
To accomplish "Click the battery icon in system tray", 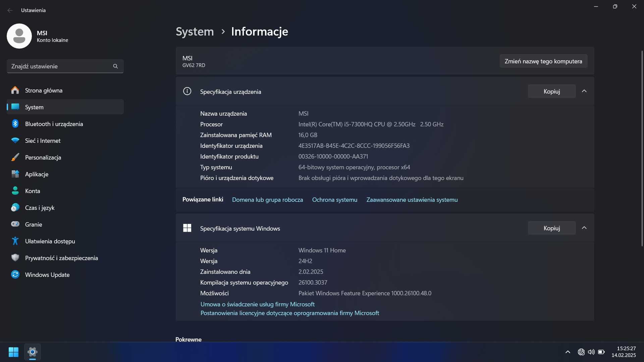I will (601, 352).
